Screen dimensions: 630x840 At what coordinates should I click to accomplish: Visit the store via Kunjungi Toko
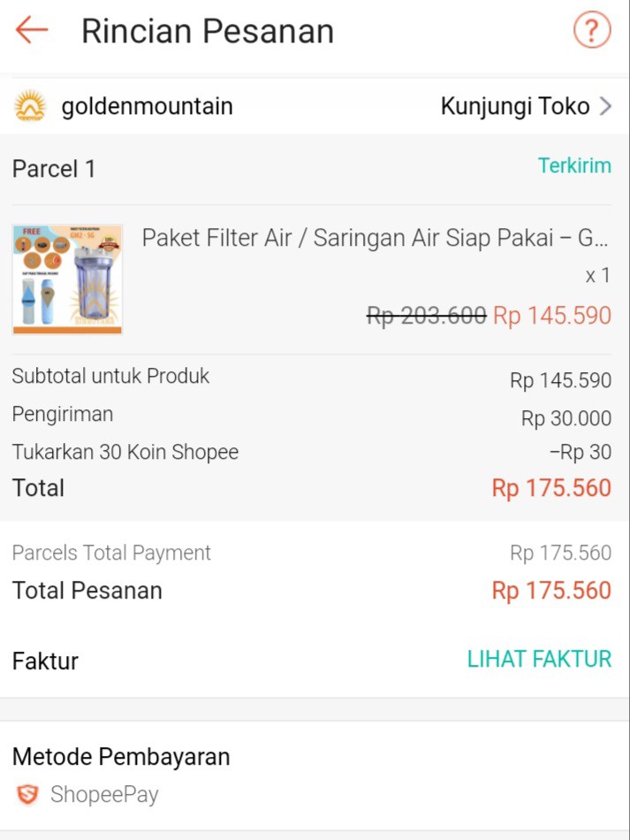click(515, 105)
